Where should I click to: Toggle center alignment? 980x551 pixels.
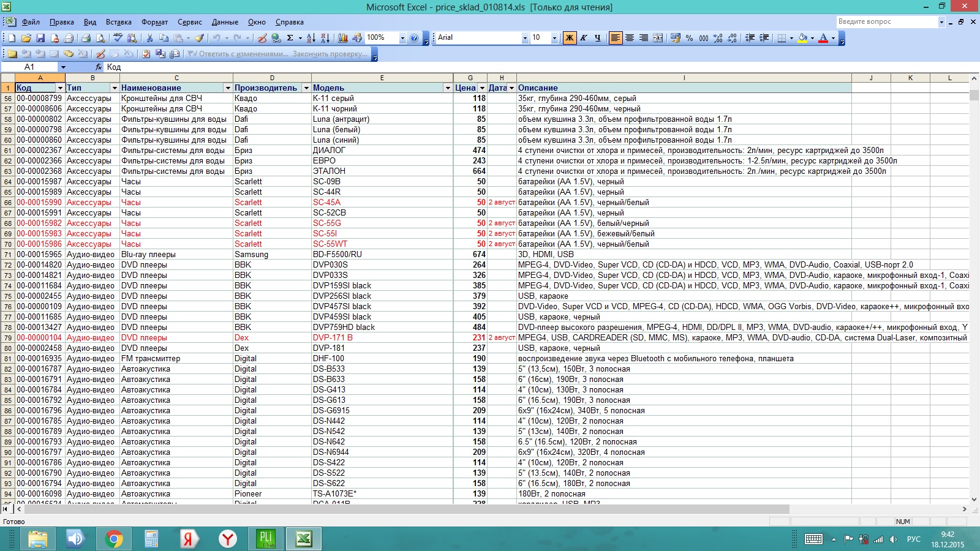(x=630, y=38)
